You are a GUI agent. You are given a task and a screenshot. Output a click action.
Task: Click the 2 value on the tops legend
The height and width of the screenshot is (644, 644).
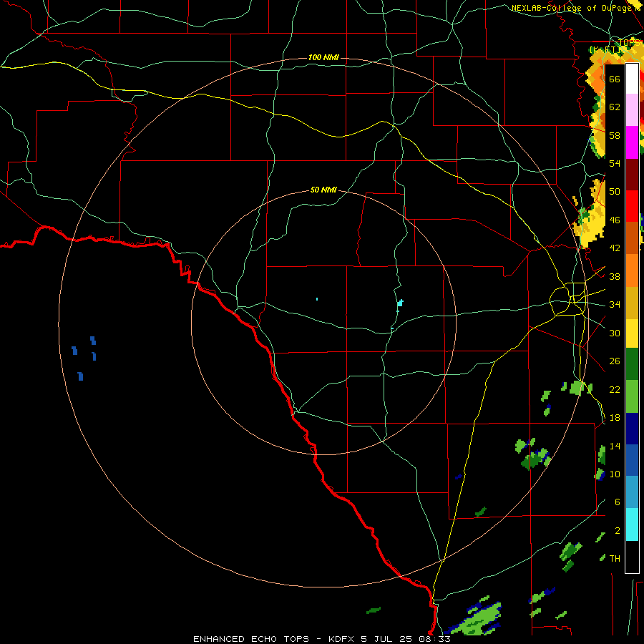click(x=617, y=531)
